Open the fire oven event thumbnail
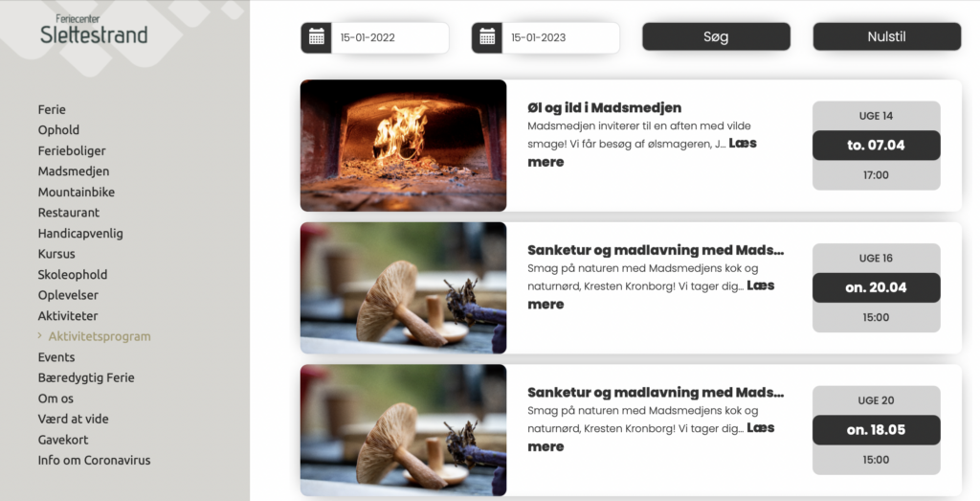Viewport: 980px width, 501px height. tap(403, 145)
